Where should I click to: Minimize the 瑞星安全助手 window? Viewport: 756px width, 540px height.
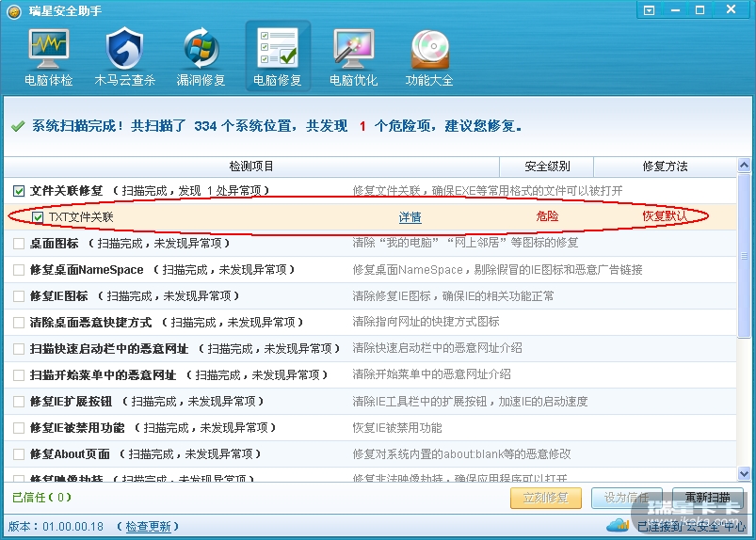click(675, 10)
